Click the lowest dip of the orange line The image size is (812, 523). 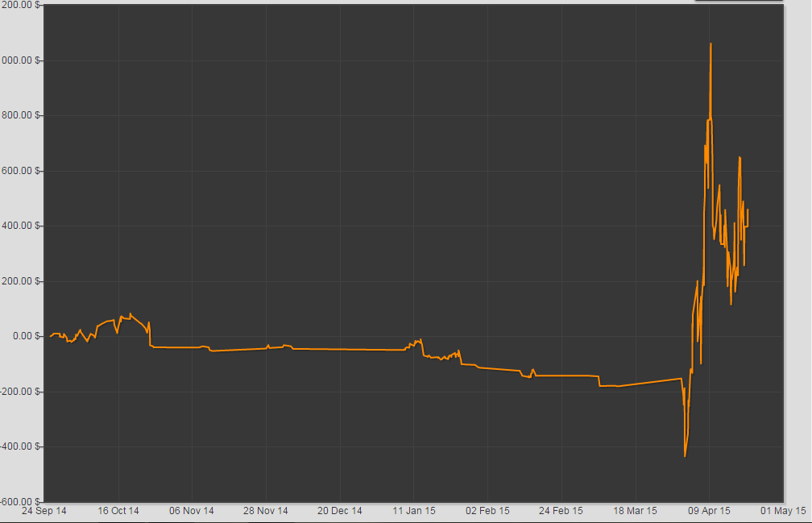(685, 455)
